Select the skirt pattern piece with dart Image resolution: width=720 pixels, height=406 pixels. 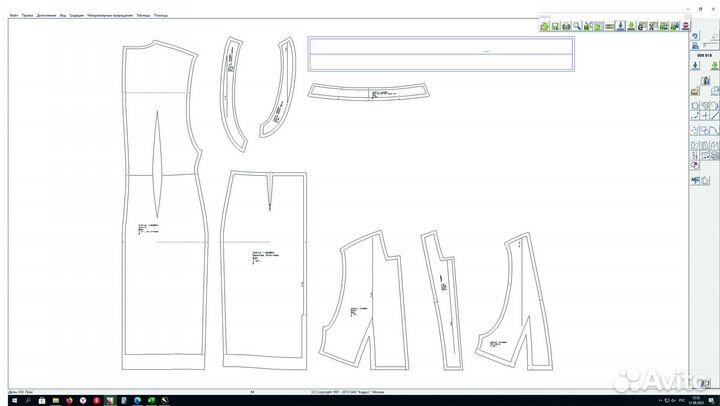point(264,262)
